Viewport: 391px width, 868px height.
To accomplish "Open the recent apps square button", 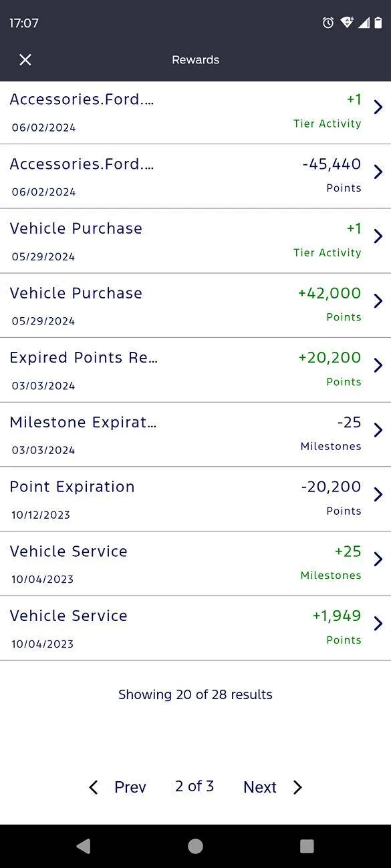I will [306, 845].
